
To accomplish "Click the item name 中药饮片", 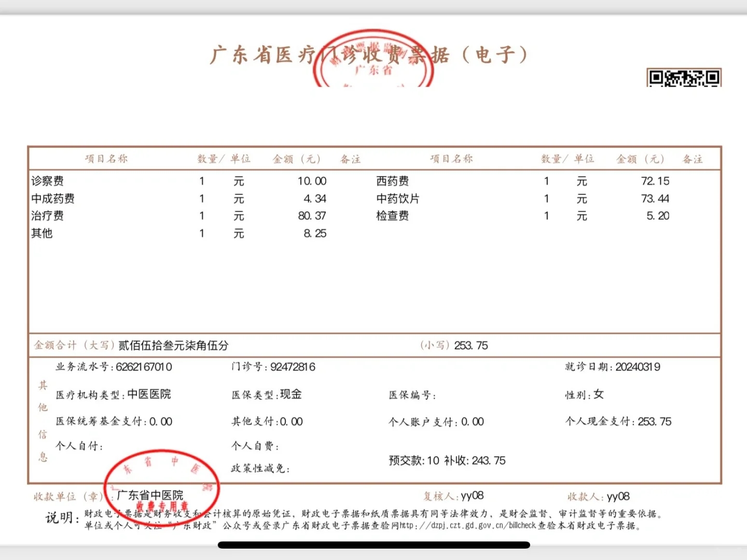I will (398, 199).
